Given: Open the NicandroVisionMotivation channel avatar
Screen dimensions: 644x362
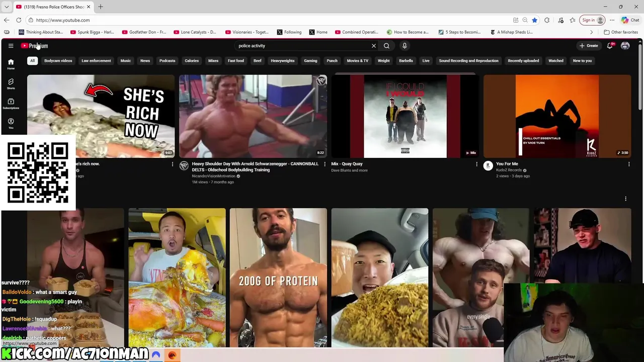Looking at the screenshot, I should coord(184,166).
